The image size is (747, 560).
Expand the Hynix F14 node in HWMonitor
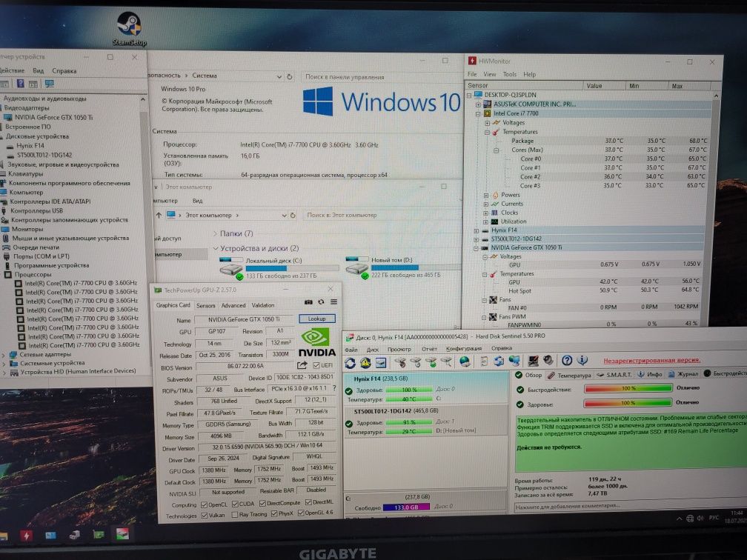click(x=477, y=231)
